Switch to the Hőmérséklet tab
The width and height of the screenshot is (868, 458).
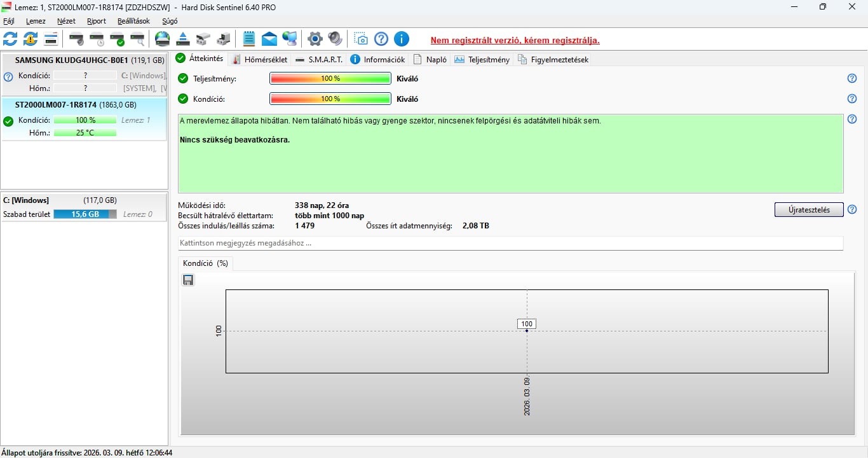(x=259, y=59)
